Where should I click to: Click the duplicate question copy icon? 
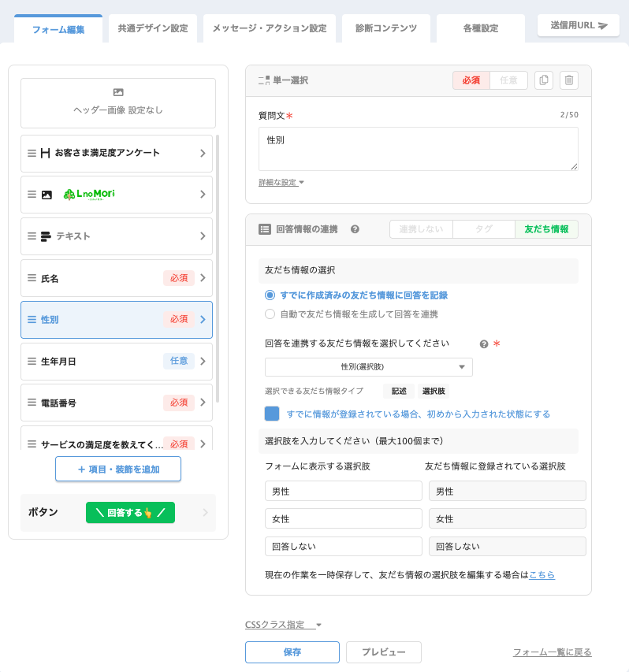(543, 80)
